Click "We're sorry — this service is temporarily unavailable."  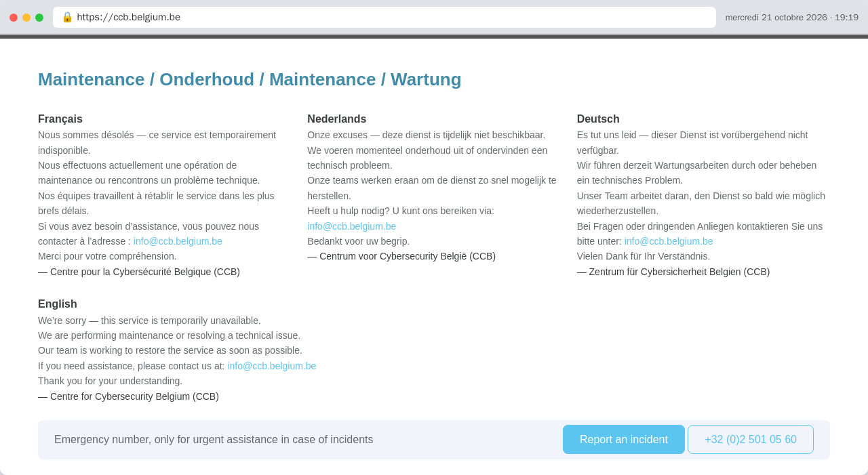click(149, 321)
